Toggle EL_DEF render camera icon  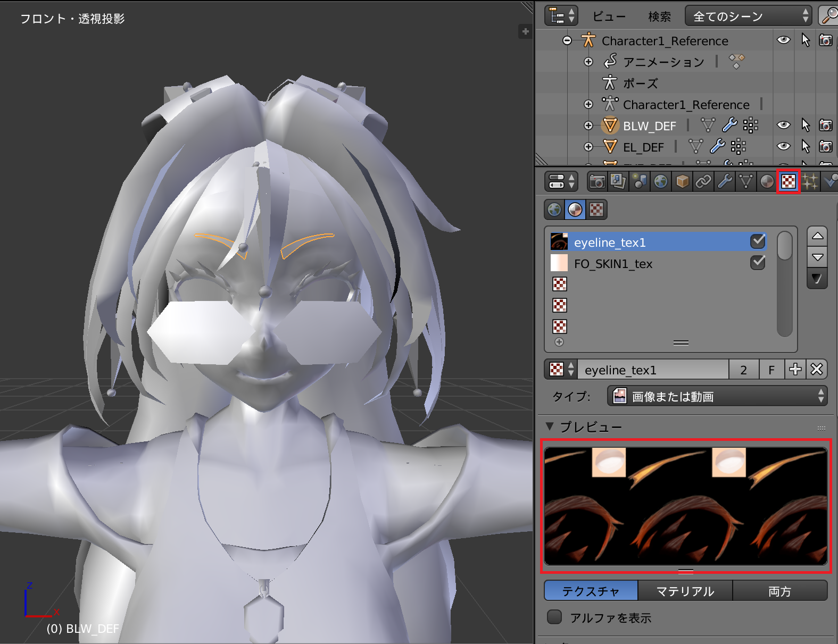click(x=826, y=146)
